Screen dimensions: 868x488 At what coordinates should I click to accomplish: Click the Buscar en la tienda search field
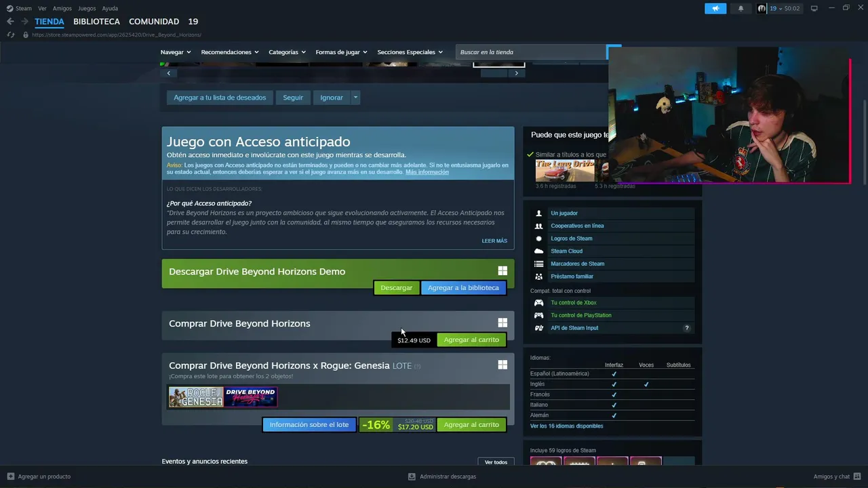pos(531,52)
